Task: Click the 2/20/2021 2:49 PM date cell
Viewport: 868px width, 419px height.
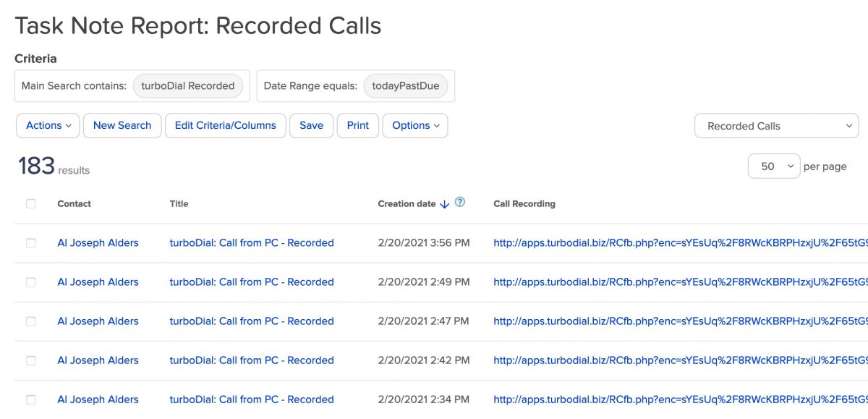Action: pyautogui.click(x=424, y=282)
